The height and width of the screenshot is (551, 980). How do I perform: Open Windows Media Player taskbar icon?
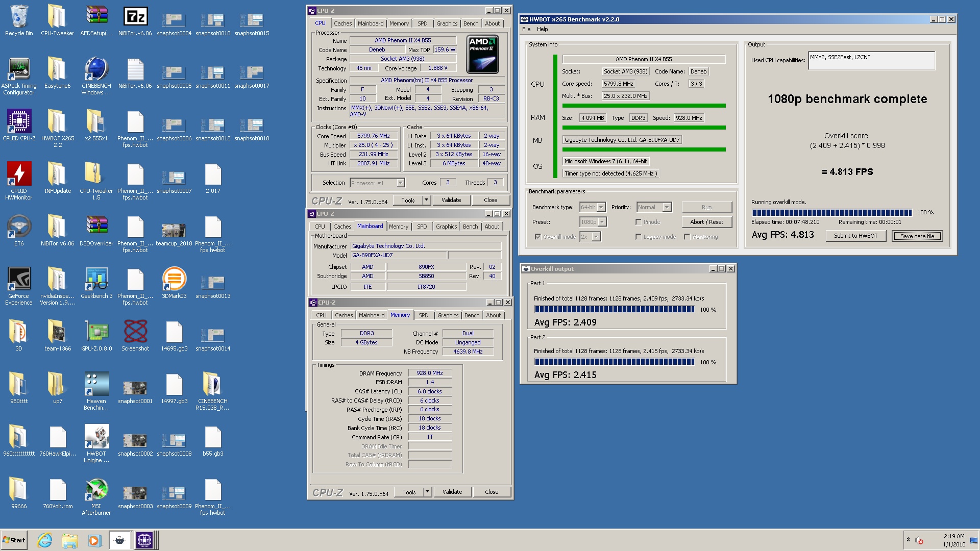tap(95, 540)
